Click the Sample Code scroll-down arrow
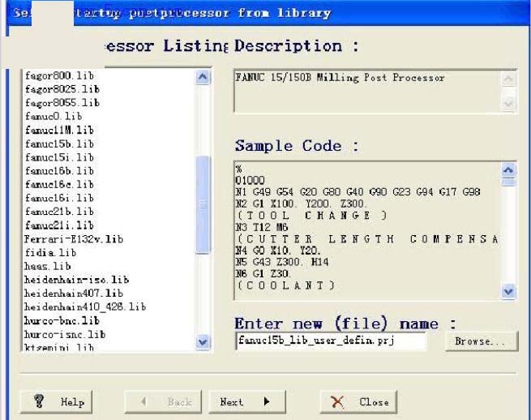Screen dimensions: 531x420 (x=508, y=291)
